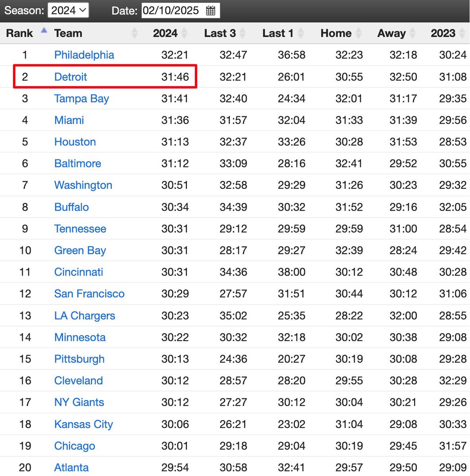The image size is (470, 476).
Task: Click the Away header label
Action: coord(391,33)
